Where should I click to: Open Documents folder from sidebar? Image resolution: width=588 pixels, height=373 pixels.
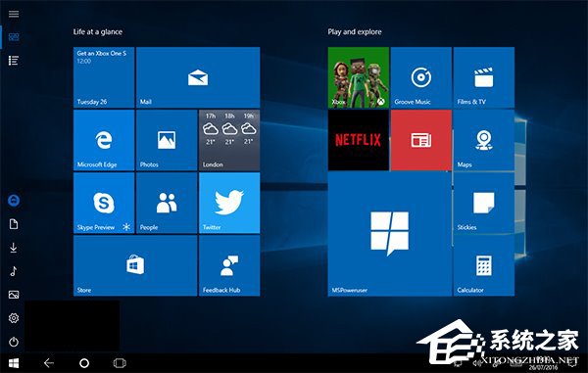pyautogui.click(x=14, y=224)
